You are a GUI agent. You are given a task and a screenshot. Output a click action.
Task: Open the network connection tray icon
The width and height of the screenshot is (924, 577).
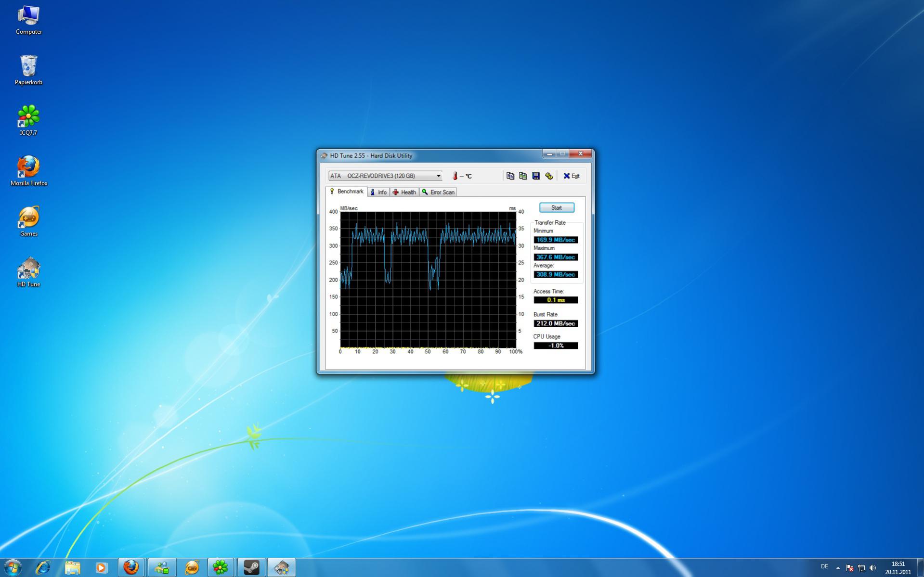coord(861,568)
